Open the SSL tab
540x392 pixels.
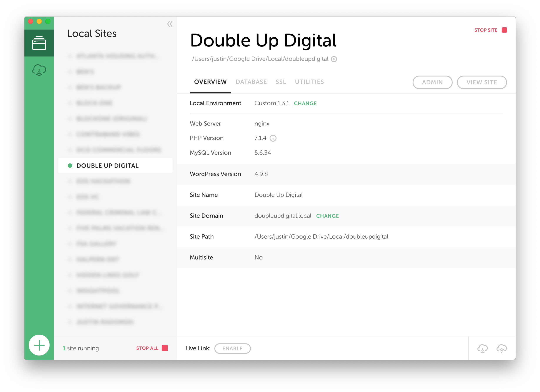tap(281, 82)
